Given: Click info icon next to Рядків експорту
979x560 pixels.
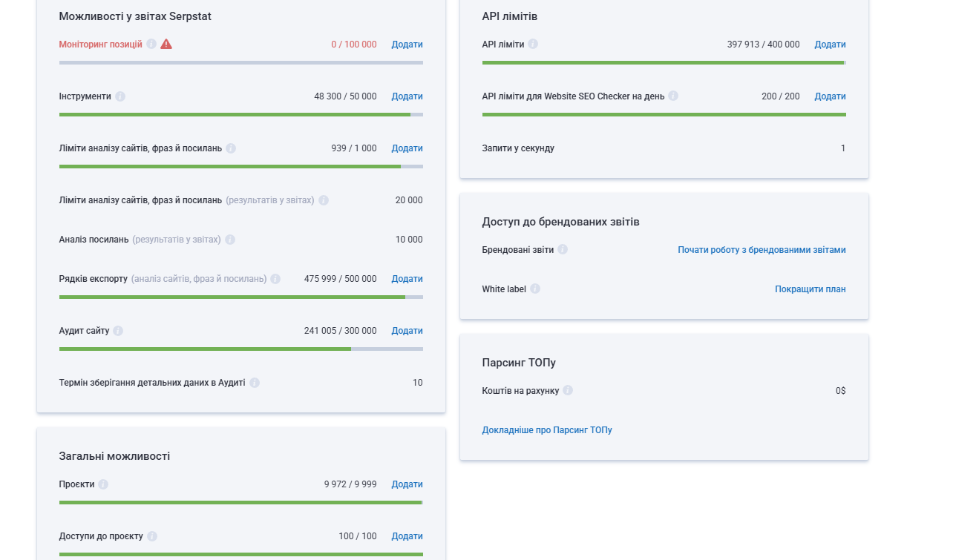Looking at the screenshot, I should point(275,279).
